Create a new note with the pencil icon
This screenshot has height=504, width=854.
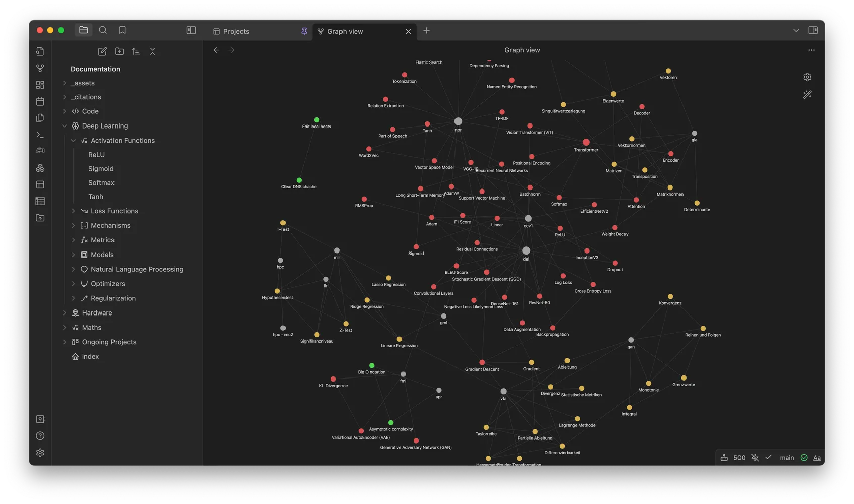pos(102,51)
